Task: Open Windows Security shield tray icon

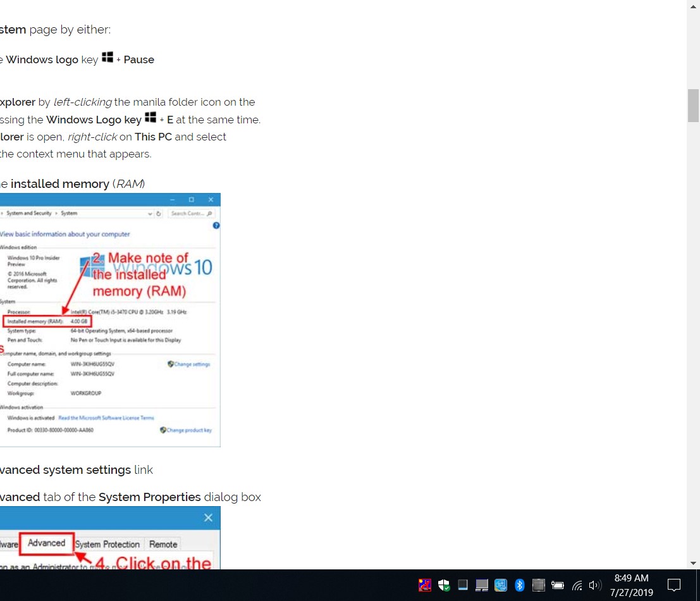Action: (444, 585)
